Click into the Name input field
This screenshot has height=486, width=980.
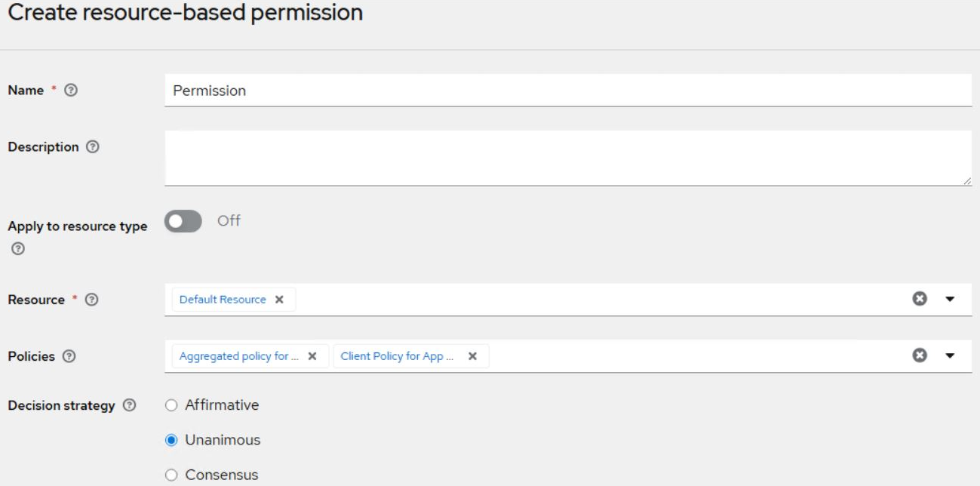[567, 91]
